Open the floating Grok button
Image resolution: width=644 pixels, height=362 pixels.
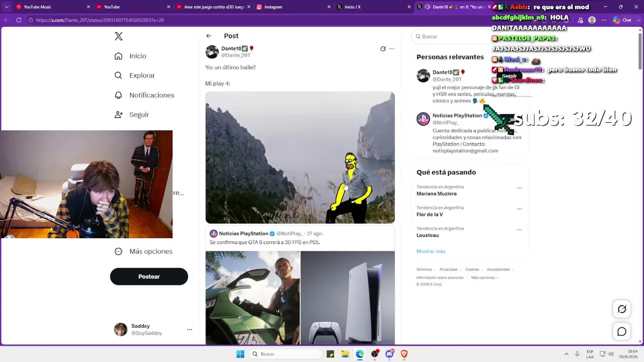[622, 309]
